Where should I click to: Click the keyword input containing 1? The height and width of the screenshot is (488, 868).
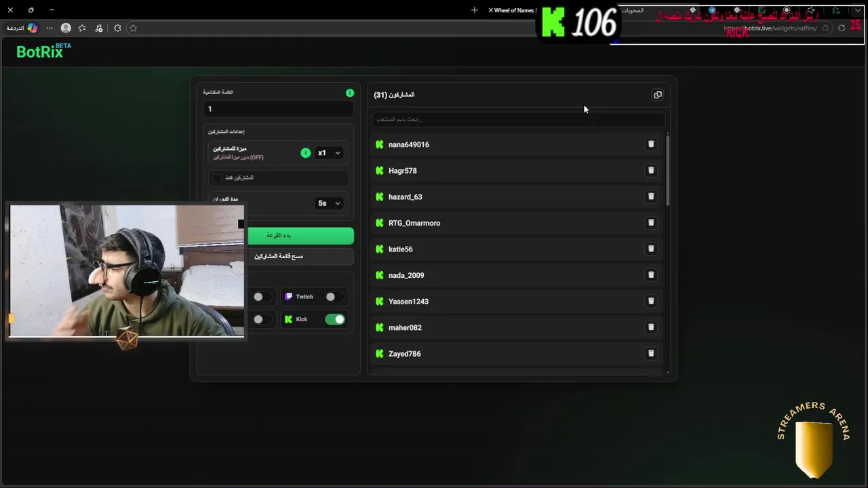(278, 109)
